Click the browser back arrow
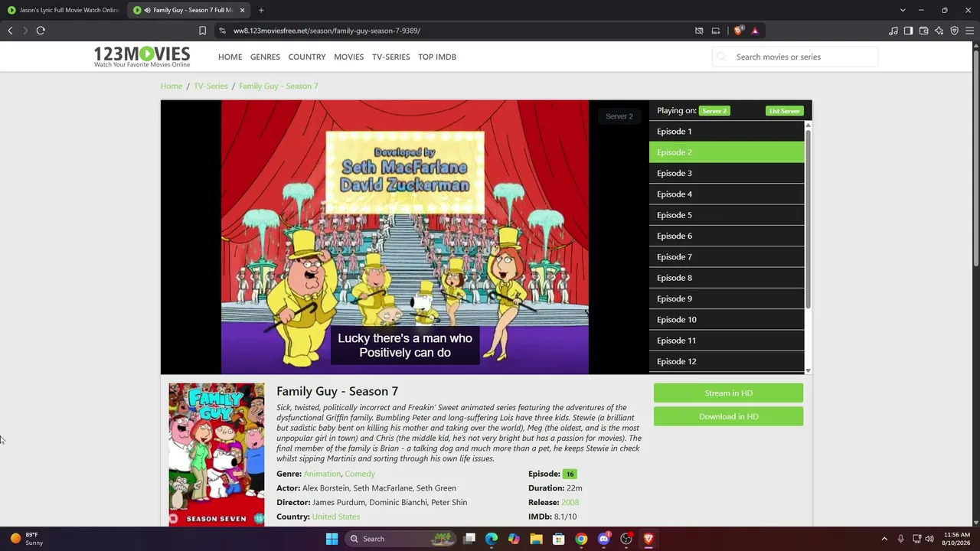This screenshot has height=551, width=980. click(10, 31)
